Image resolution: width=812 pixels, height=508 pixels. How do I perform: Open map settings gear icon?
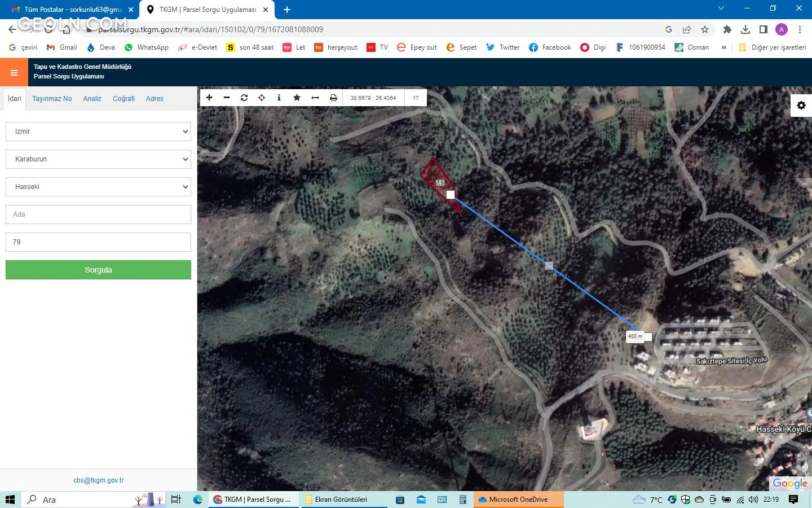tap(801, 106)
